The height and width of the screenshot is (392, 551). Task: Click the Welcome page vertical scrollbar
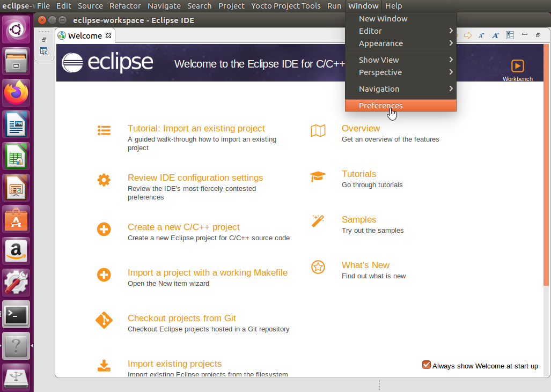point(546,165)
